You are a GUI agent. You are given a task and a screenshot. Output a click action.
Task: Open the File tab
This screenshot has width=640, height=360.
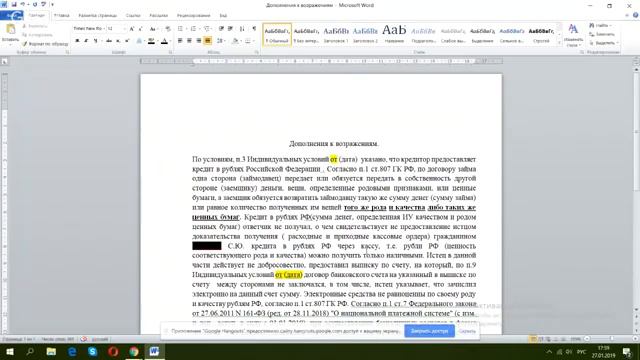12,16
